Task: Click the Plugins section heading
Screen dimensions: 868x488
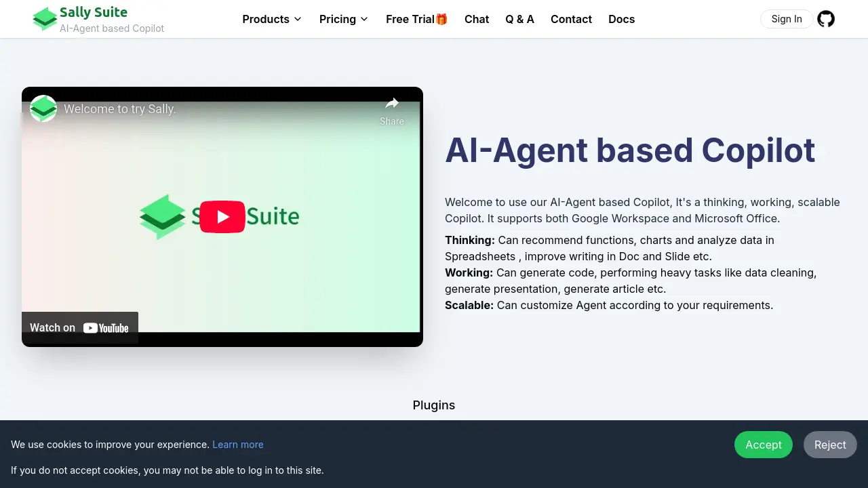Action: pos(434,405)
